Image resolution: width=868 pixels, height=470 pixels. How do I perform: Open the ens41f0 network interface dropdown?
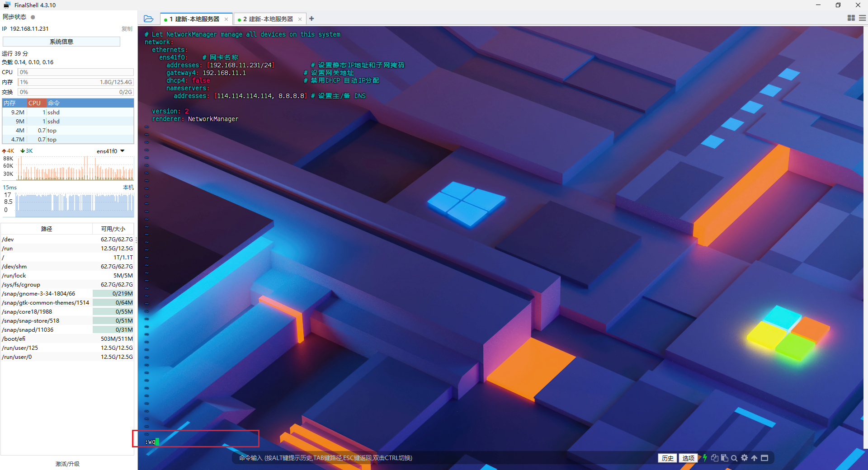[110, 151]
